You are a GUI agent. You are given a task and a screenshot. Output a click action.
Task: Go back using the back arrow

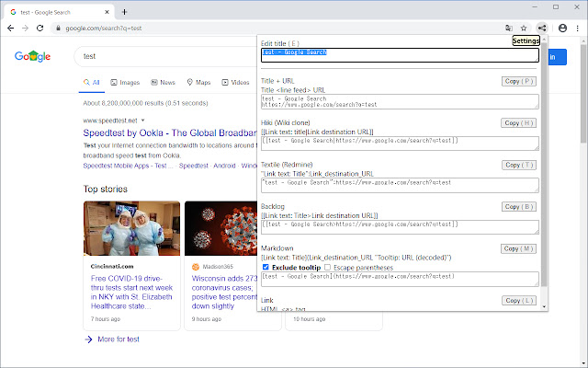coord(9,29)
